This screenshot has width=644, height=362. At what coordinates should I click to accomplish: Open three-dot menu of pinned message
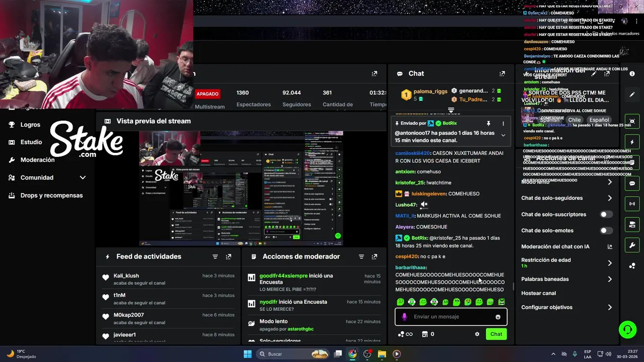(x=503, y=123)
